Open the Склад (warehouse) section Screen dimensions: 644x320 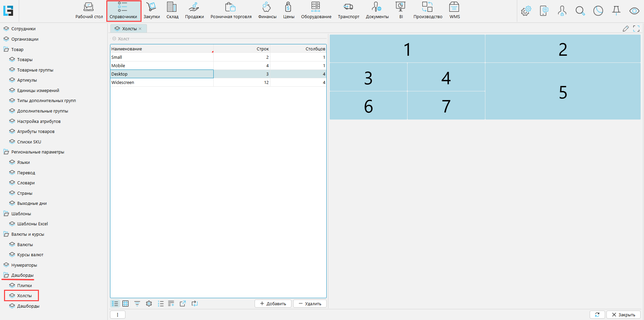[172, 10]
